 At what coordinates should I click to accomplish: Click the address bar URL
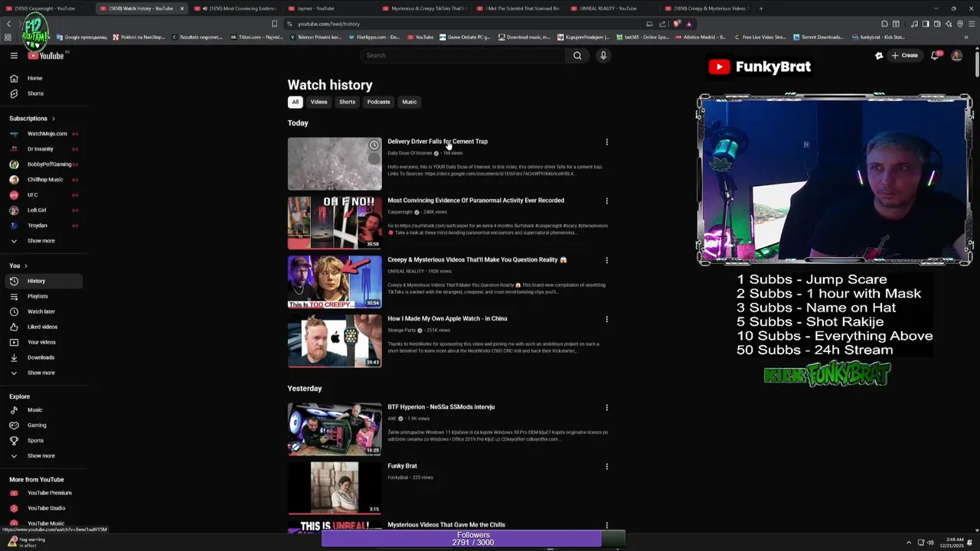pos(328,24)
